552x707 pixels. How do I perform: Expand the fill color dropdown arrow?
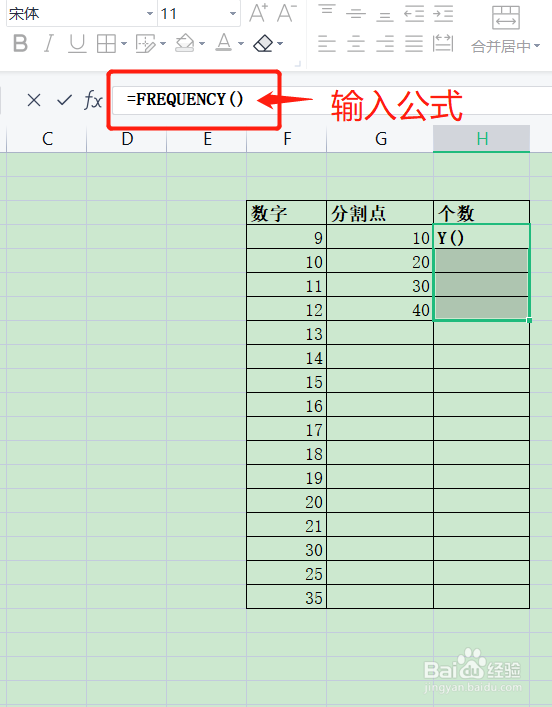(x=202, y=44)
